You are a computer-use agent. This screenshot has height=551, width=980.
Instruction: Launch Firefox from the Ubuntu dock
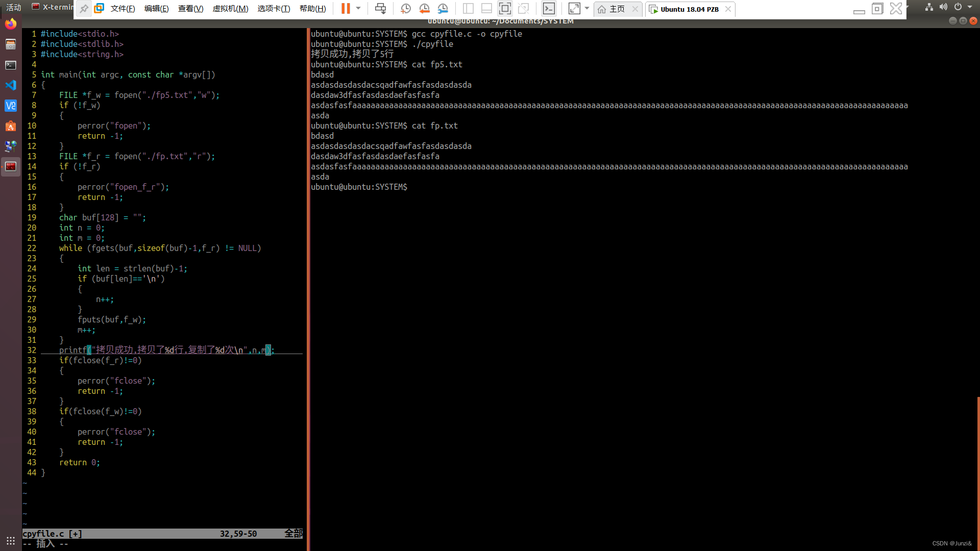[11, 24]
